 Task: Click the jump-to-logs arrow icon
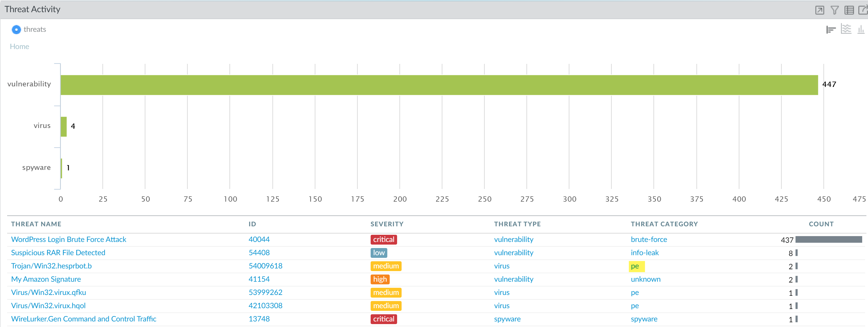pyautogui.click(x=820, y=10)
